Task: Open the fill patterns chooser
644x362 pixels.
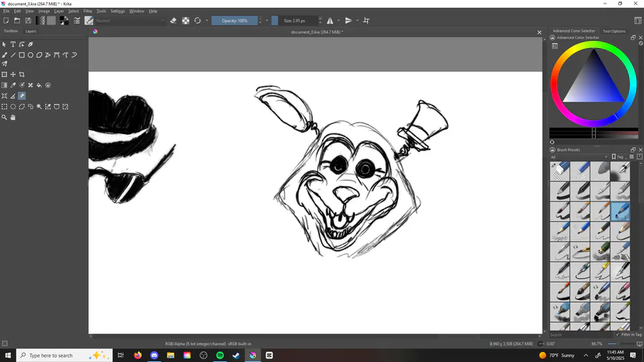Action: pos(52,21)
